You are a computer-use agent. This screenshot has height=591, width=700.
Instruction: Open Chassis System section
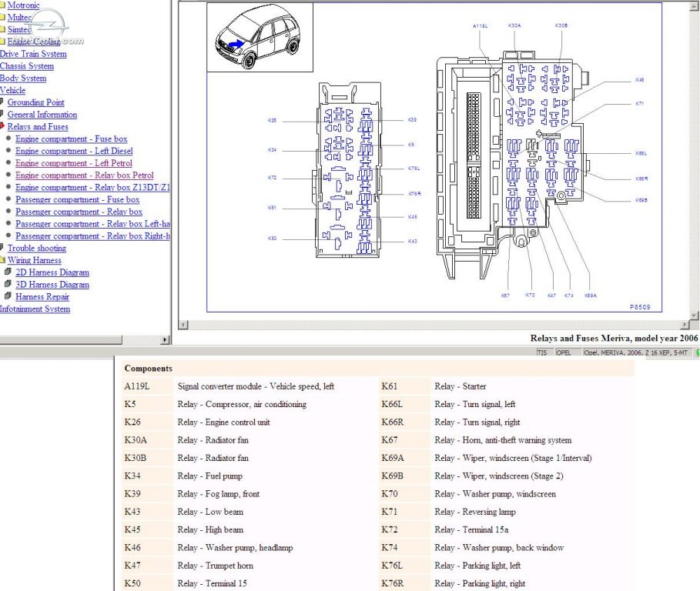coord(27,66)
